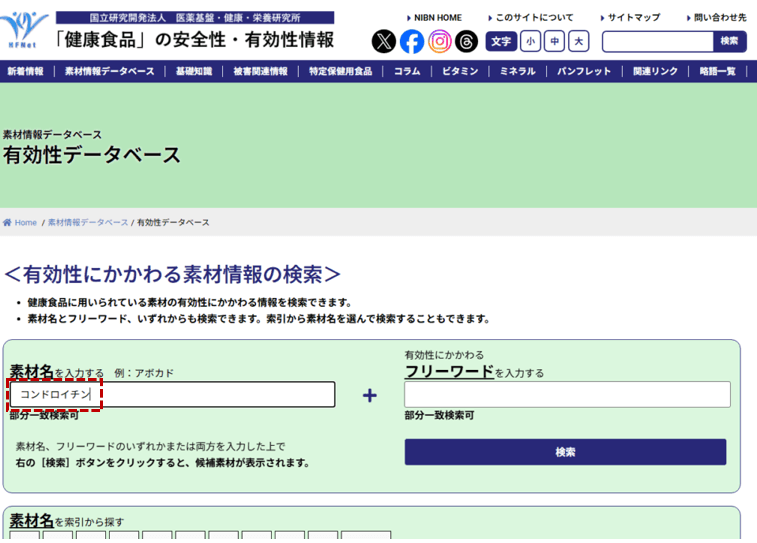Open the Instagram icon link
This screenshot has height=543, width=757.
(x=440, y=41)
